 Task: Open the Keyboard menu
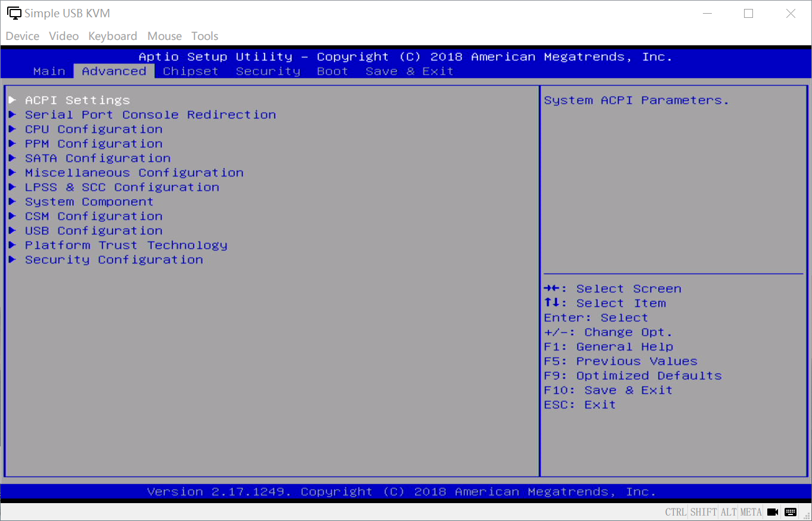[113, 36]
